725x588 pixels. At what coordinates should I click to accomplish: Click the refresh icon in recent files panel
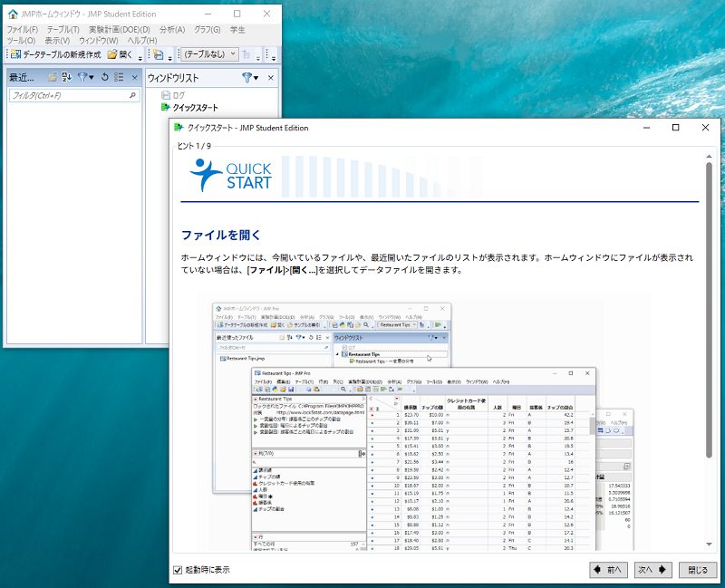click(x=105, y=78)
